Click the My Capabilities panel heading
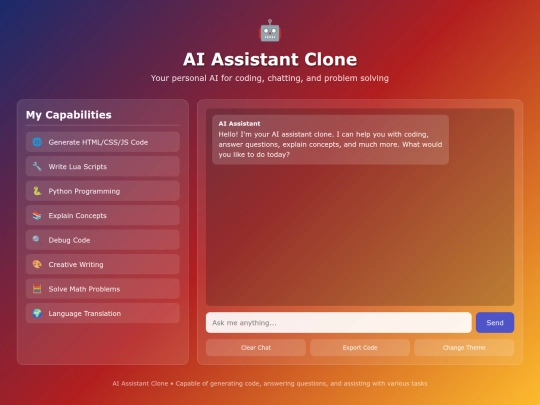This screenshot has height=405, width=540. coord(69,115)
